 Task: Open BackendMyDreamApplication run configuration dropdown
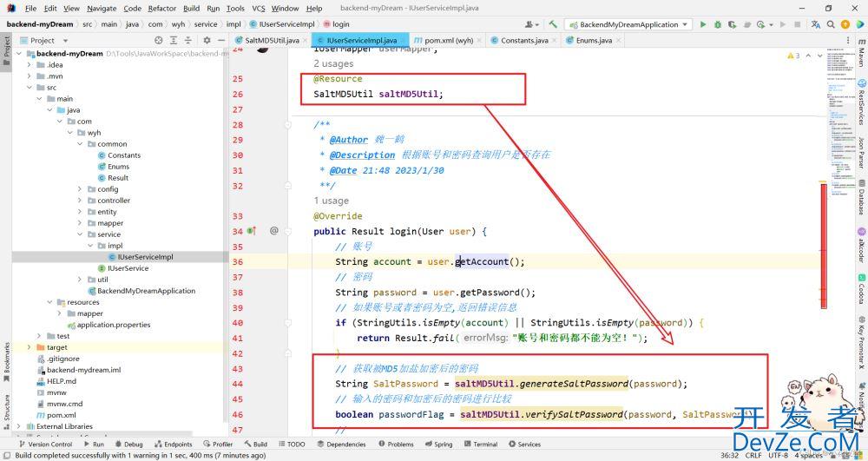pos(628,24)
